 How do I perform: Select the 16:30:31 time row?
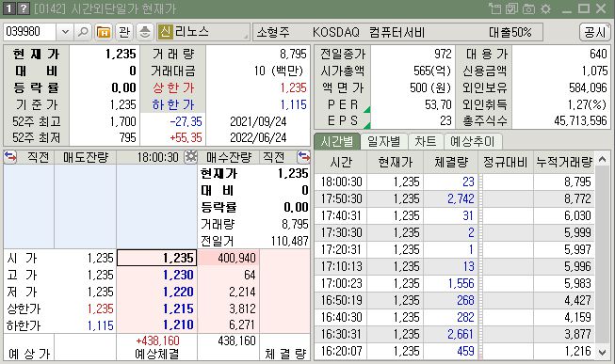[x=455, y=334]
